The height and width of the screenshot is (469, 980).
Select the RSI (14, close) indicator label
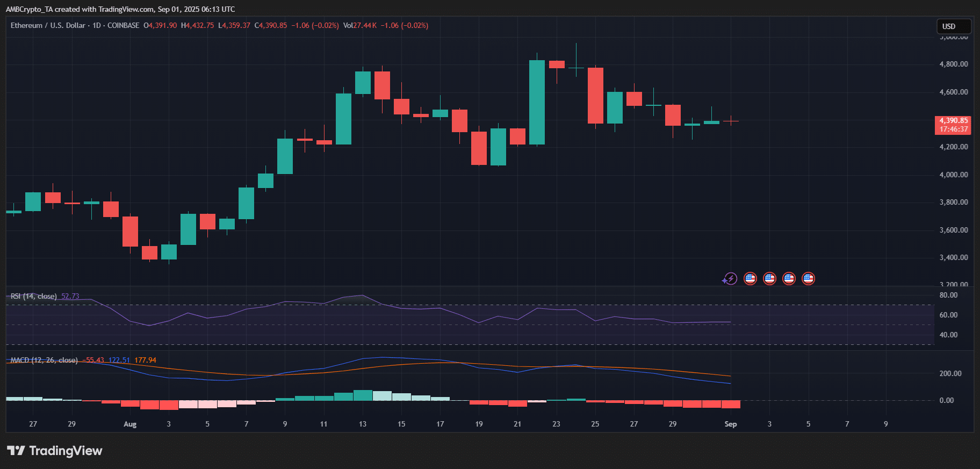[33, 296]
